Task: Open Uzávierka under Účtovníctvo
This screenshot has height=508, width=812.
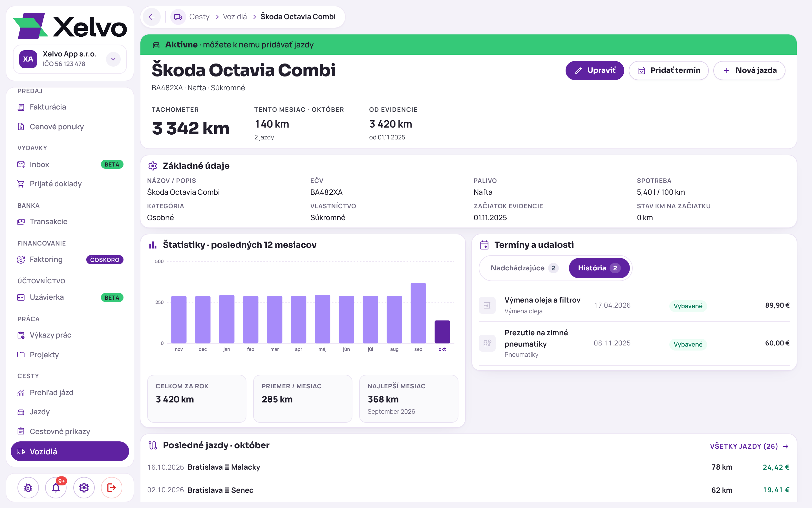Action: coord(70,297)
